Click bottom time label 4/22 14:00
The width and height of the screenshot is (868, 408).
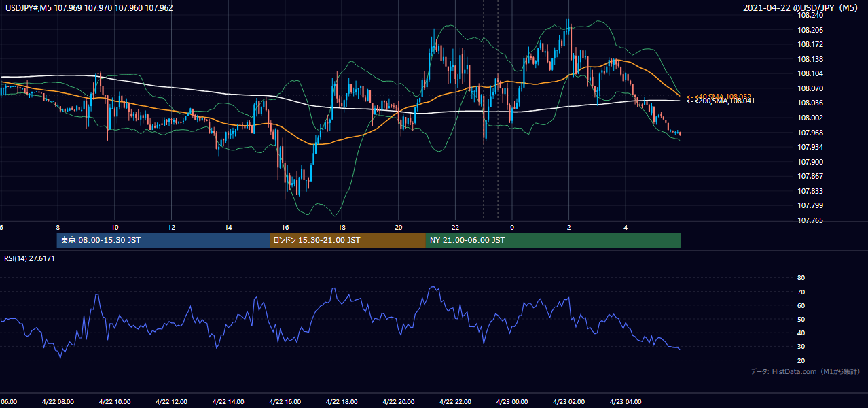point(228,402)
